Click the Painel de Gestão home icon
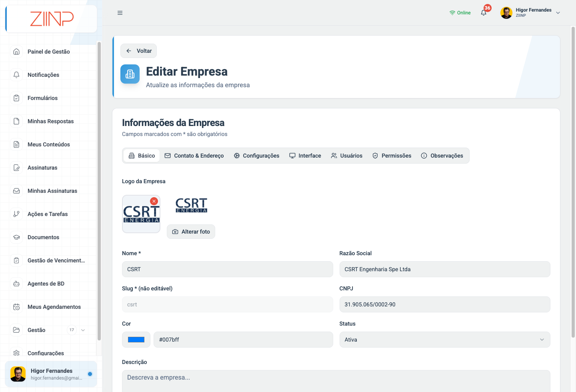576x392 pixels. click(x=16, y=52)
